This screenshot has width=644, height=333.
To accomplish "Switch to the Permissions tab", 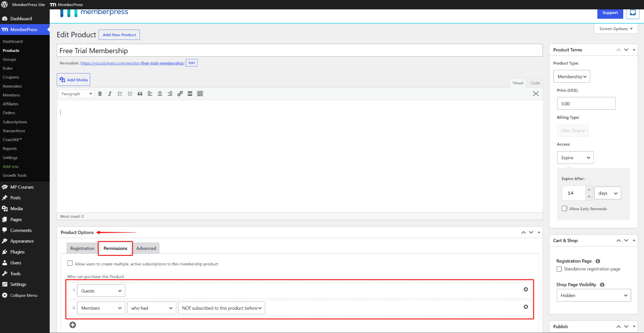I will click(x=115, y=248).
